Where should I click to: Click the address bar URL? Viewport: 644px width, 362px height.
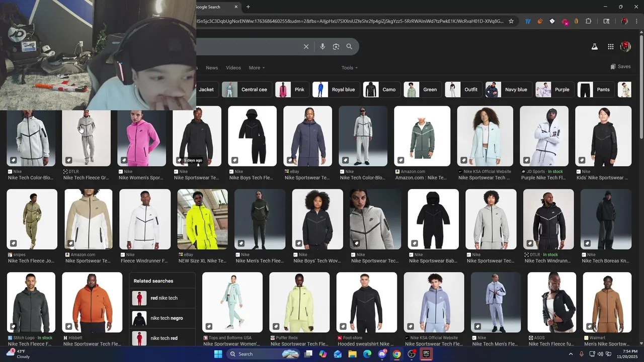point(350,21)
